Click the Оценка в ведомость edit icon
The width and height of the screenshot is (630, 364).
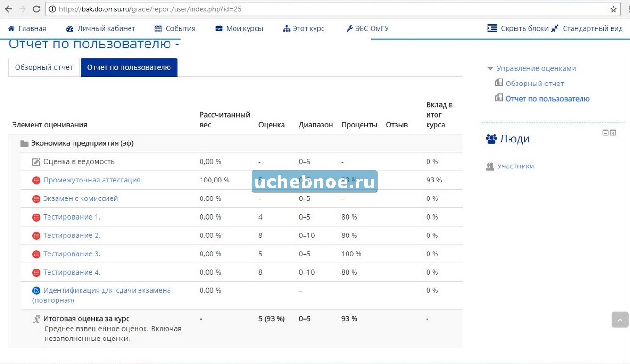click(x=36, y=162)
